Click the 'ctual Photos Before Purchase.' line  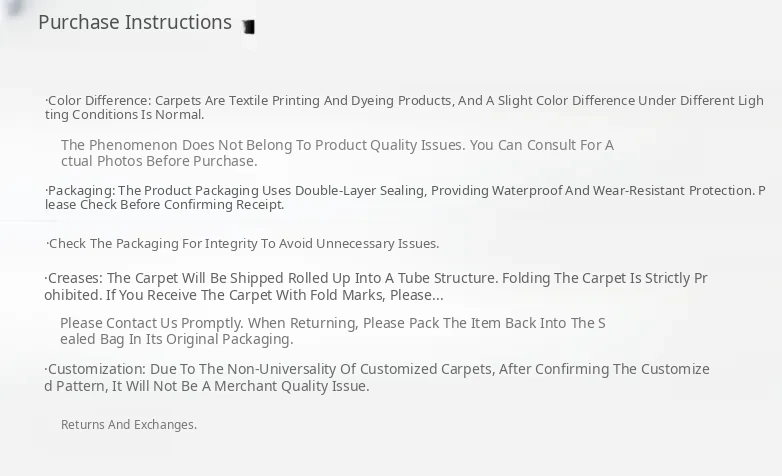point(159,161)
